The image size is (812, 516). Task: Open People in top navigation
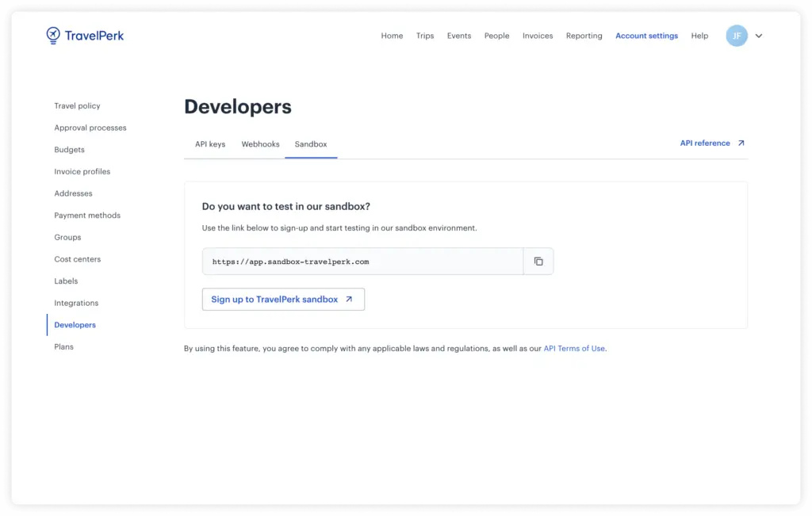[x=496, y=36]
